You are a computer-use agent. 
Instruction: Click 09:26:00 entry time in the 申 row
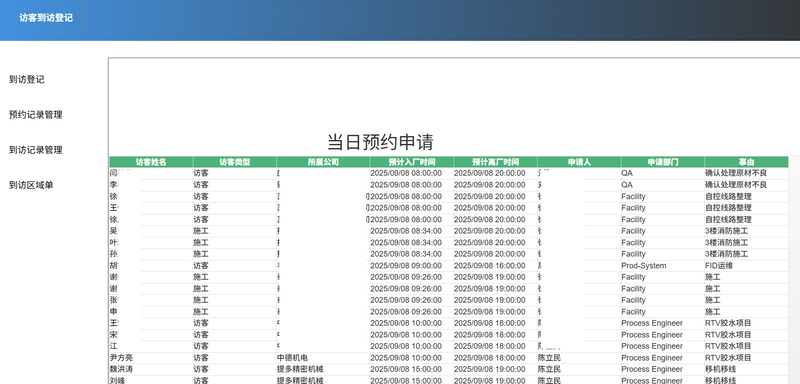pyautogui.click(x=406, y=312)
